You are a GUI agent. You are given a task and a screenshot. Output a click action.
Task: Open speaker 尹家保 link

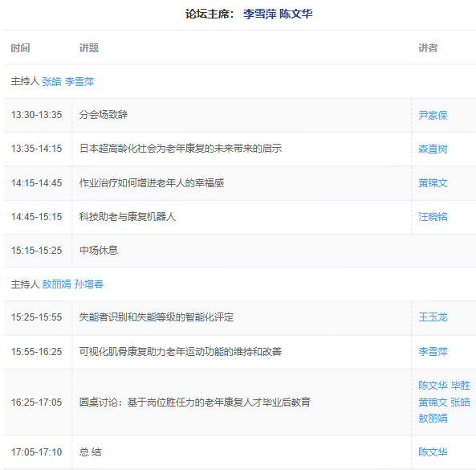(433, 115)
